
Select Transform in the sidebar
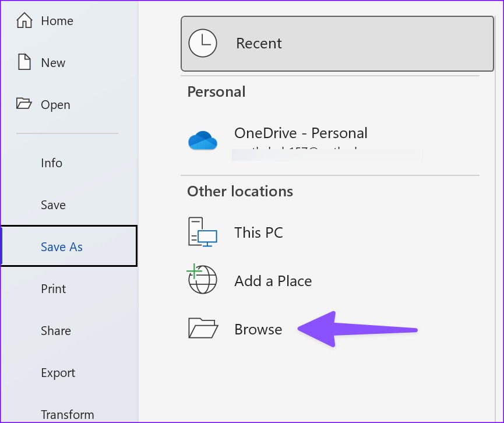coord(67,415)
